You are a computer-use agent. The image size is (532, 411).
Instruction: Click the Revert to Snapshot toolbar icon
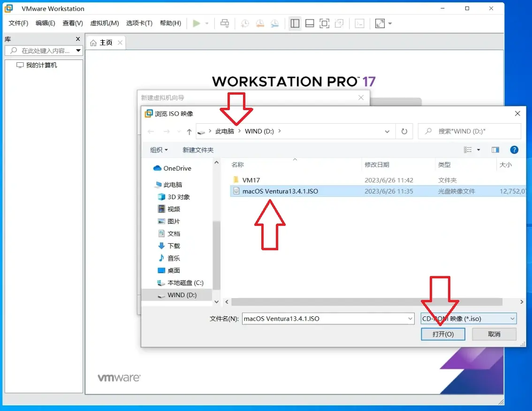point(260,23)
